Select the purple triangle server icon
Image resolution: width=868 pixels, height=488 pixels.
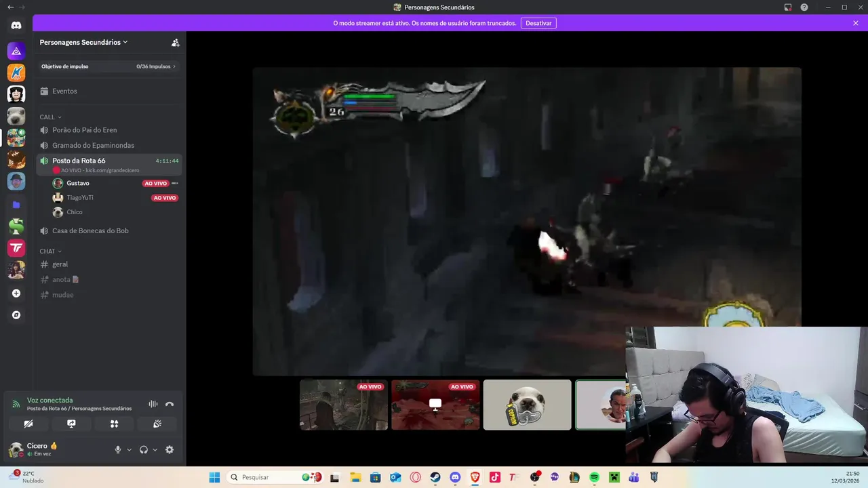(x=16, y=51)
